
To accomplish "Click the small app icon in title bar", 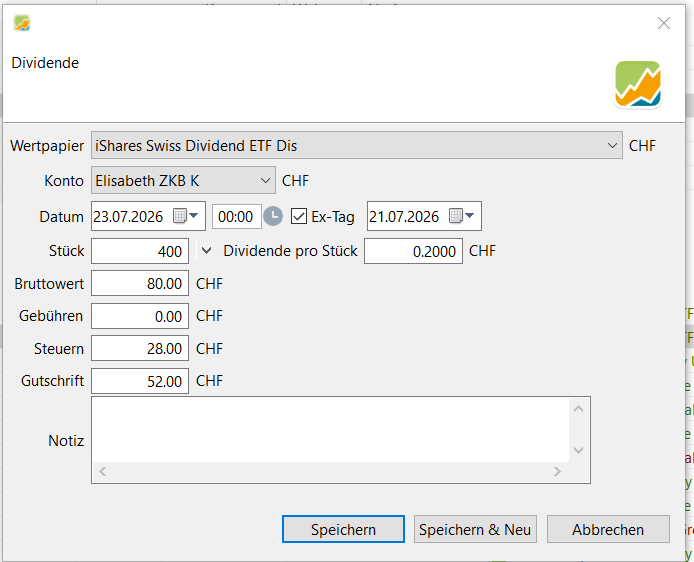I will pos(22,23).
